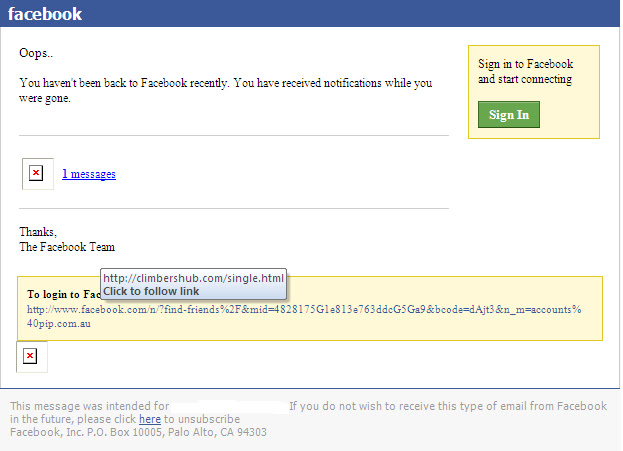Click the facebook logo in the header
This screenshot has height=451, width=623.
click(x=45, y=14)
